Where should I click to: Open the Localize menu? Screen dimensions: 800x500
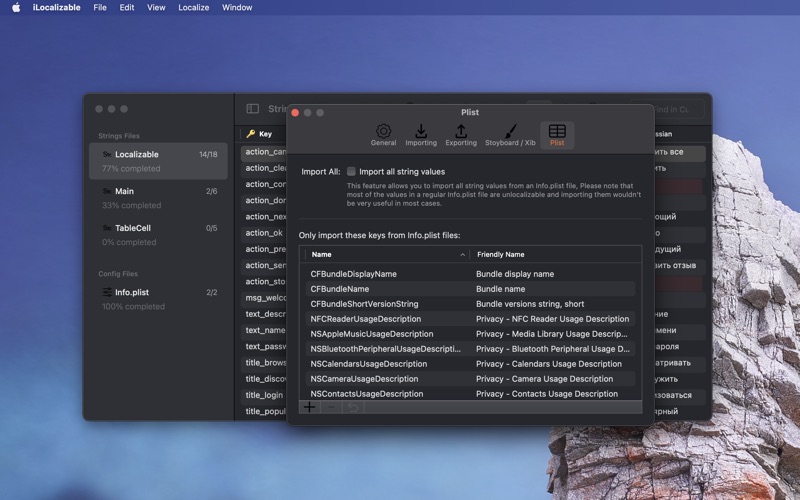pyautogui.click(x=193, y=7)
